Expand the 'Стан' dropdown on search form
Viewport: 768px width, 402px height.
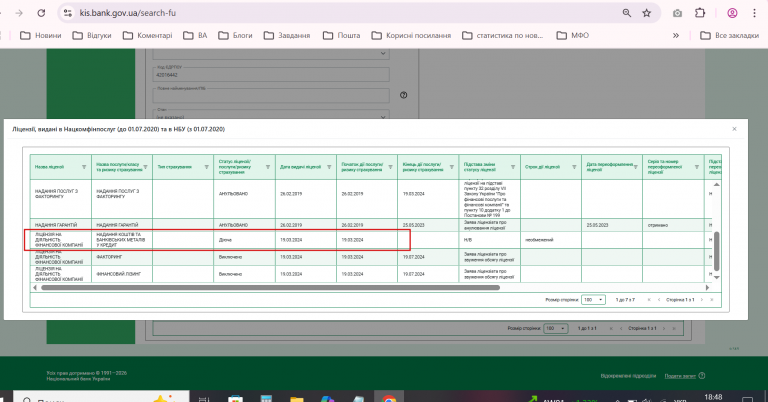click(x=271, y=115)
